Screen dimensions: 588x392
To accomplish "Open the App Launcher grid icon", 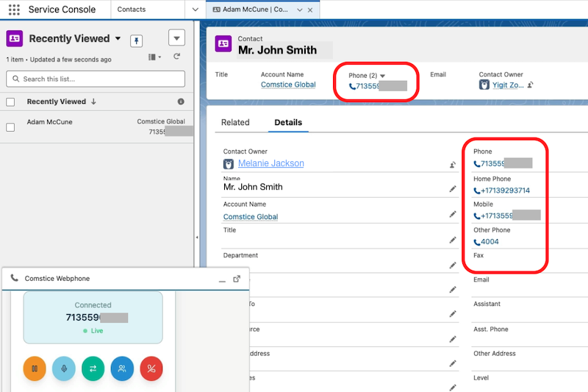I will [x=14, y=10].
